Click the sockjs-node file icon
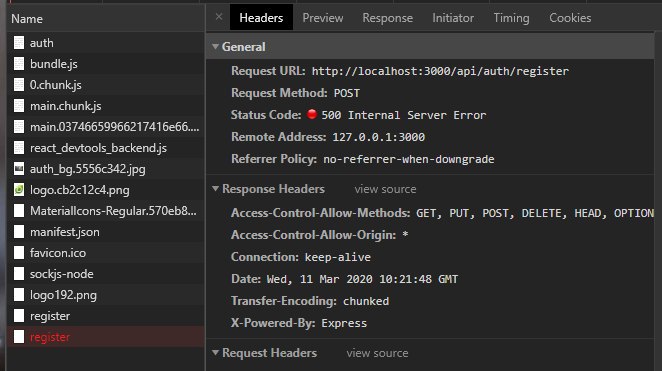Viewport: 662px width, 371px height. 19,274
